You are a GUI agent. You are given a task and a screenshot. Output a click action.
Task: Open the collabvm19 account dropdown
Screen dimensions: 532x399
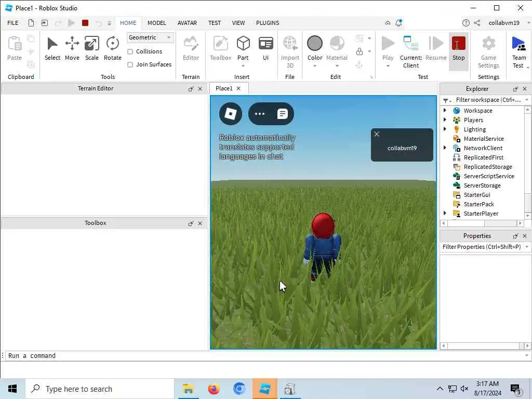[x=528, y=23]
